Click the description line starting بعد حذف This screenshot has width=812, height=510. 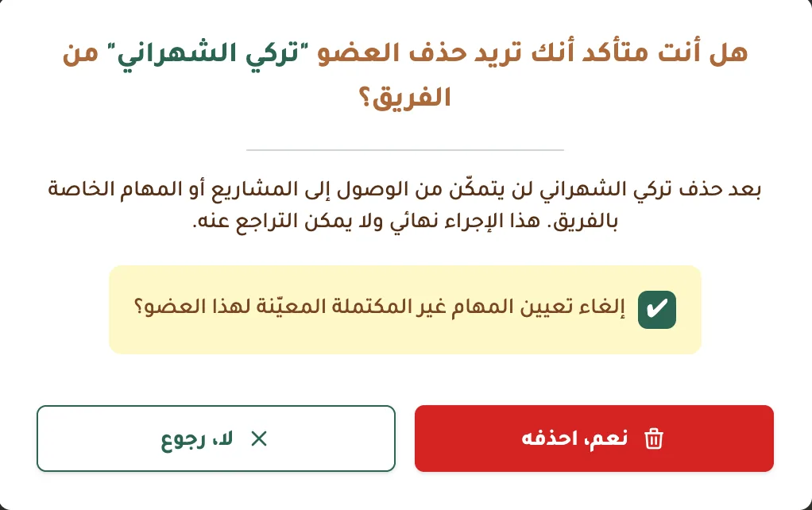tap(405, 190)
